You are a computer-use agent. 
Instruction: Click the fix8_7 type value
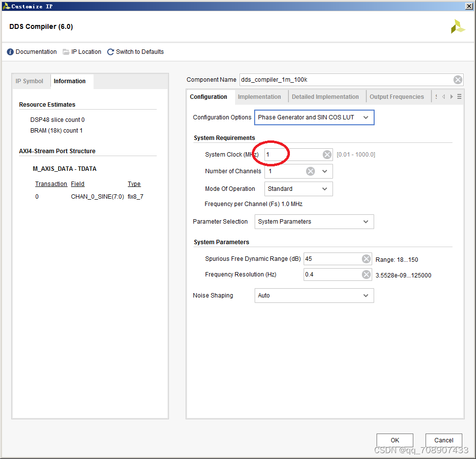[135, 197]
